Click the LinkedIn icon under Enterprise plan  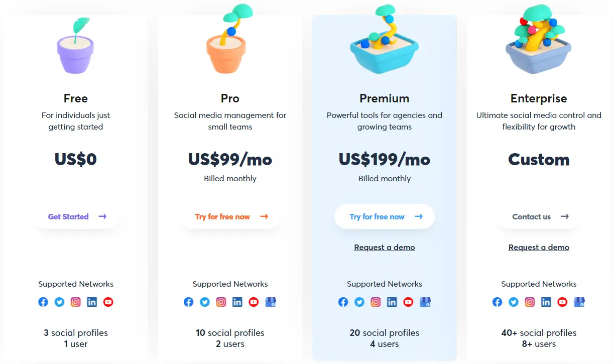coord(546,302)
